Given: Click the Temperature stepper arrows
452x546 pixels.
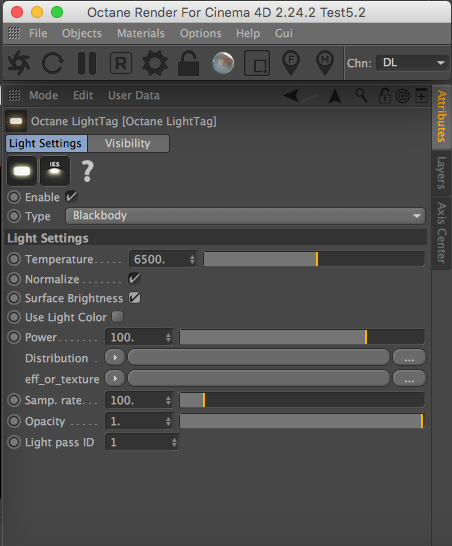Looking at the screenshot, I should (192, 259).
